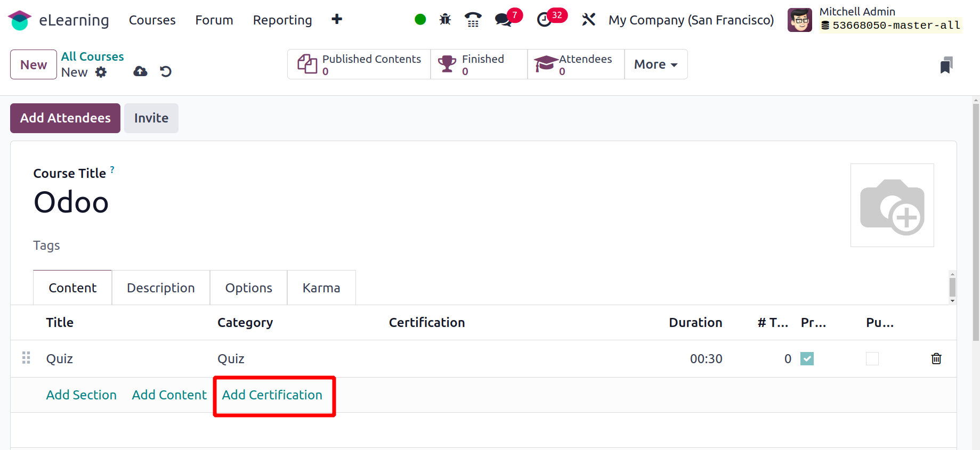Viewport: 980px width, 450px height.
Task: Open the new menu plus icon
Action: tap(337, 20)
